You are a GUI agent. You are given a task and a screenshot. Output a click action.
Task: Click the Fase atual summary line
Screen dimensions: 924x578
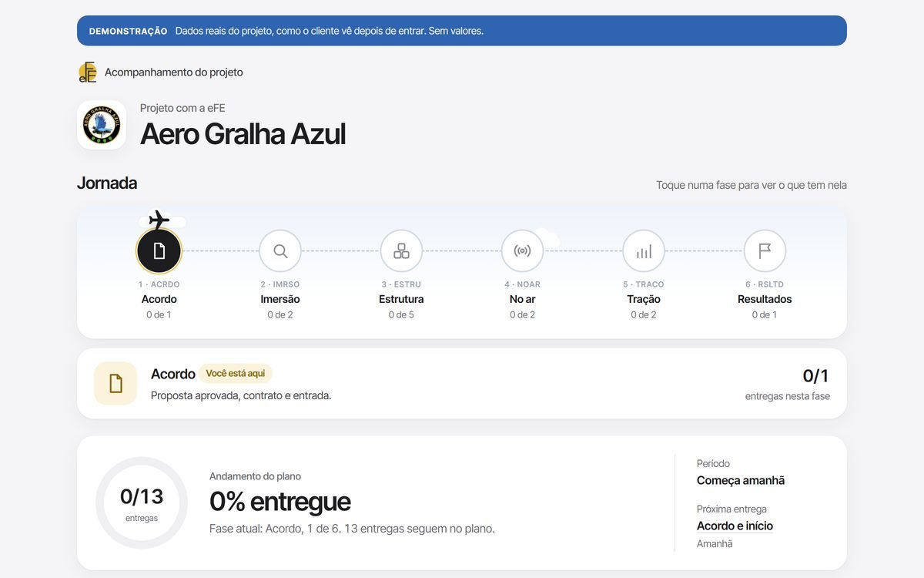(352, 529)
